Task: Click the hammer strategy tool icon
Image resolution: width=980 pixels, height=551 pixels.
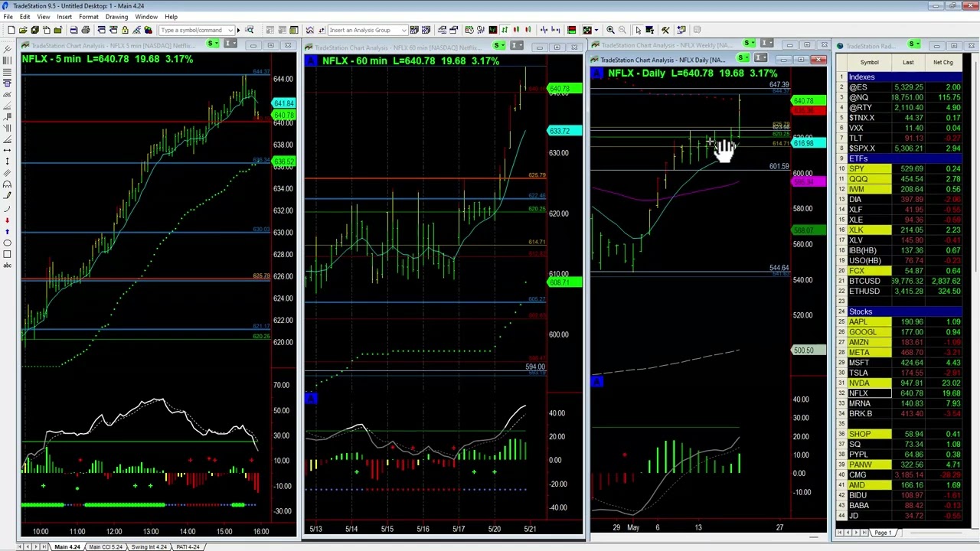Action: click(665, 30)
